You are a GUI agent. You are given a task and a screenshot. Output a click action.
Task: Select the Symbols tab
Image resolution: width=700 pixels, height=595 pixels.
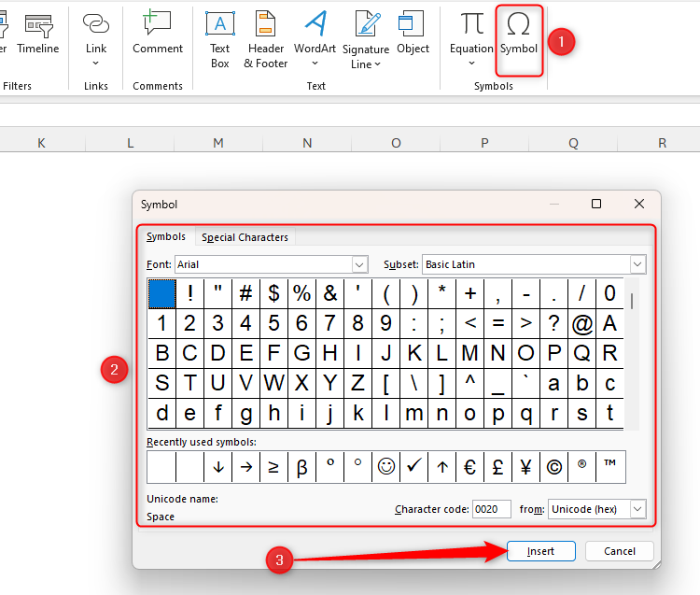coord(166,237)
